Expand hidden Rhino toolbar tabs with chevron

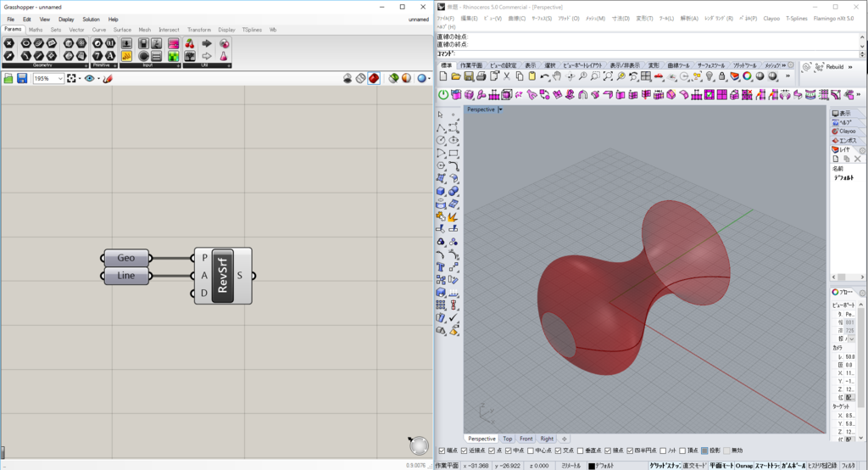click(x=784, y=65)
